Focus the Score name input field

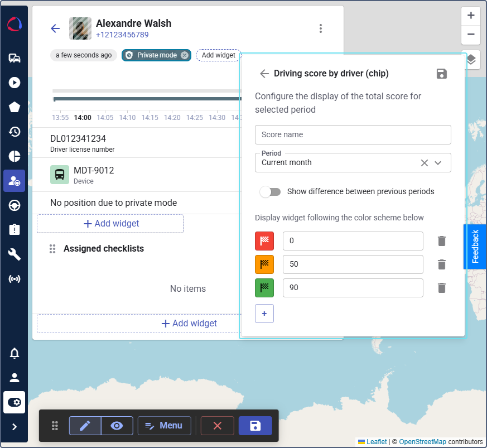pyautogui.click(x=353, y=135)
